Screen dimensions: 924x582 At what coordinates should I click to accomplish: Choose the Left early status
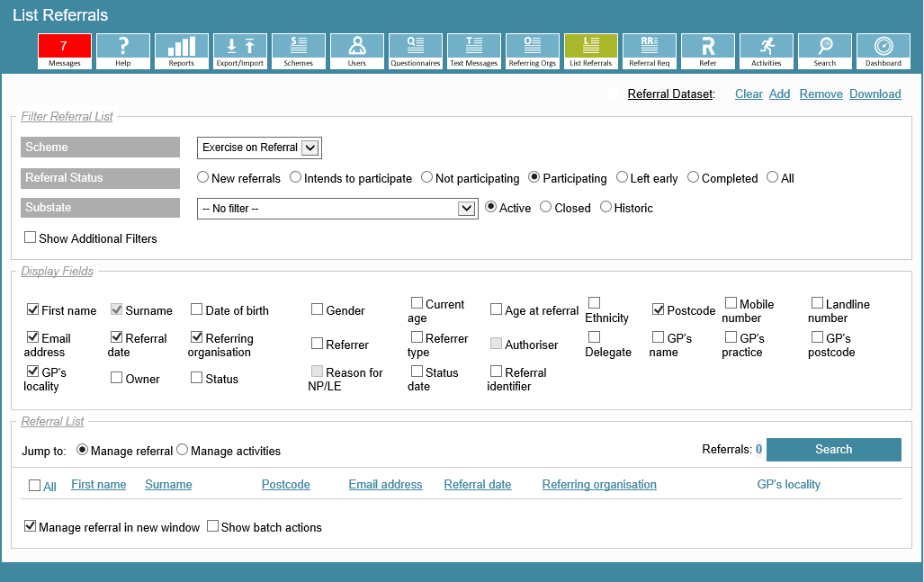point(622,177)
